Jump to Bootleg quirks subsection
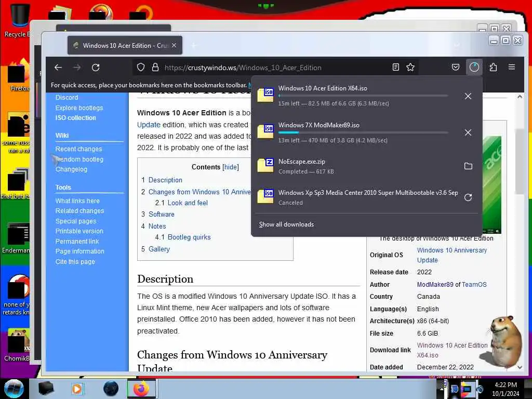 pos(189,237)
